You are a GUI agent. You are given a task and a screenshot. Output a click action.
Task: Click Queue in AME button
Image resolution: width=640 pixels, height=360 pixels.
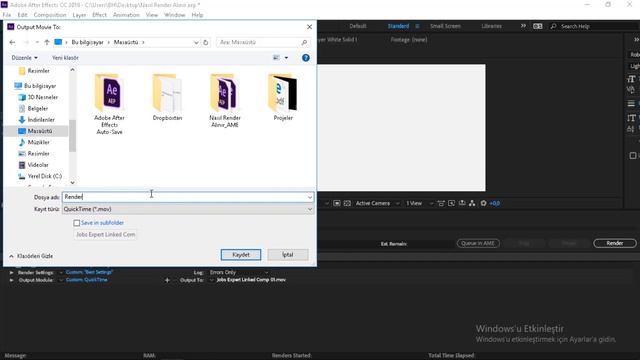(x=478, y=244)
